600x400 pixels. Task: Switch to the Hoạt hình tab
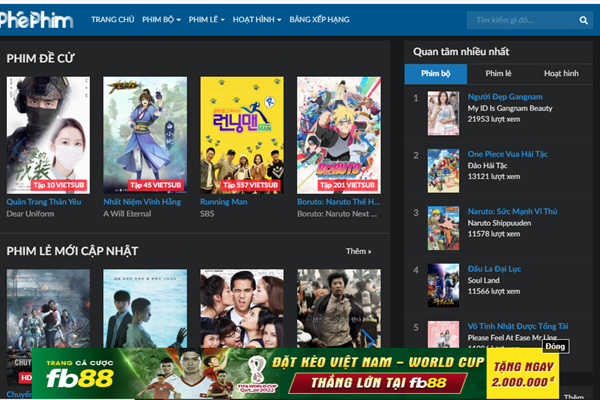pyautogui.click(x=561, y=73)
